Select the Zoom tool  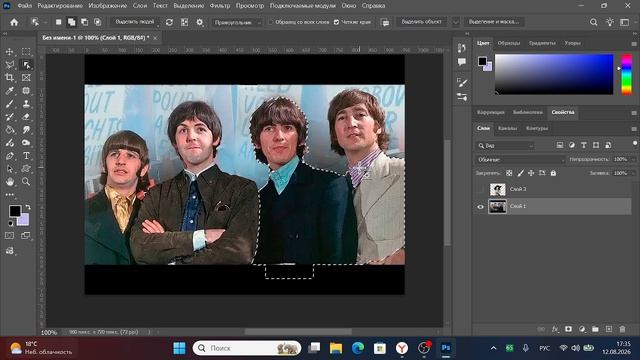[x=26, y=182]
